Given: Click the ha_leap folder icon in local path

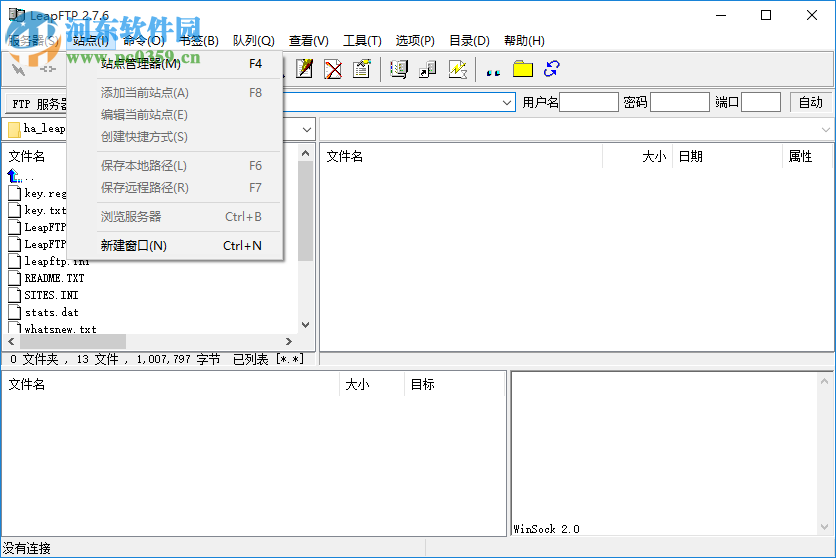Looking at the screenshot, I should tap(14, 129).
